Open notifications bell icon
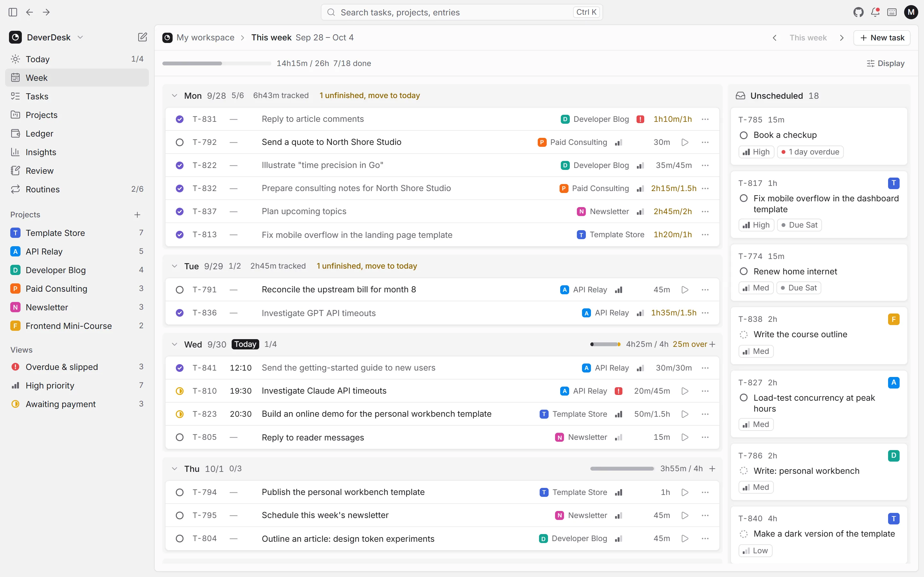 (x=875, y=12)
